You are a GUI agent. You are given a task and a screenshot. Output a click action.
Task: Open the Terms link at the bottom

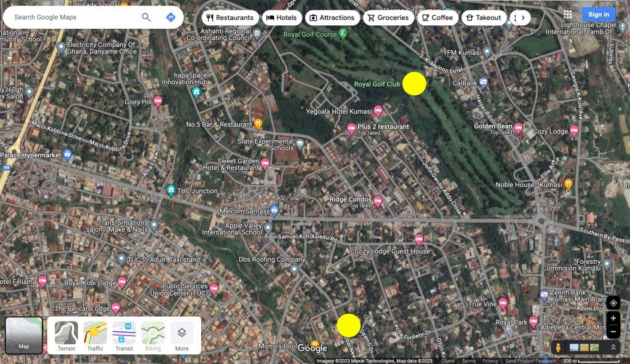tap(469, 361)
